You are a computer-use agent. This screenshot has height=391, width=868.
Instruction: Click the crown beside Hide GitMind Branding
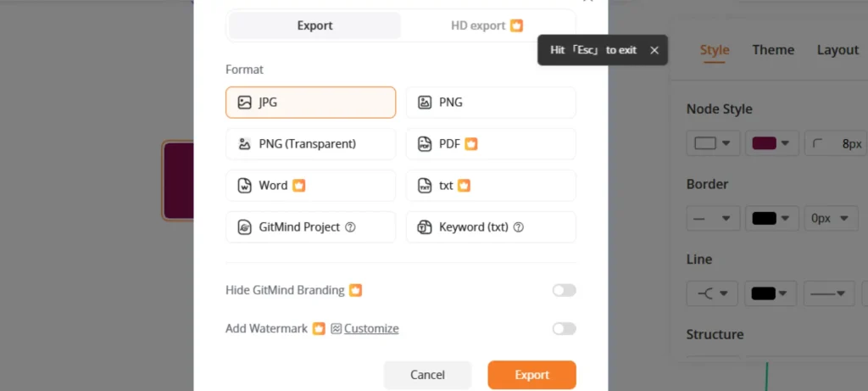click(x=355, y=290)
